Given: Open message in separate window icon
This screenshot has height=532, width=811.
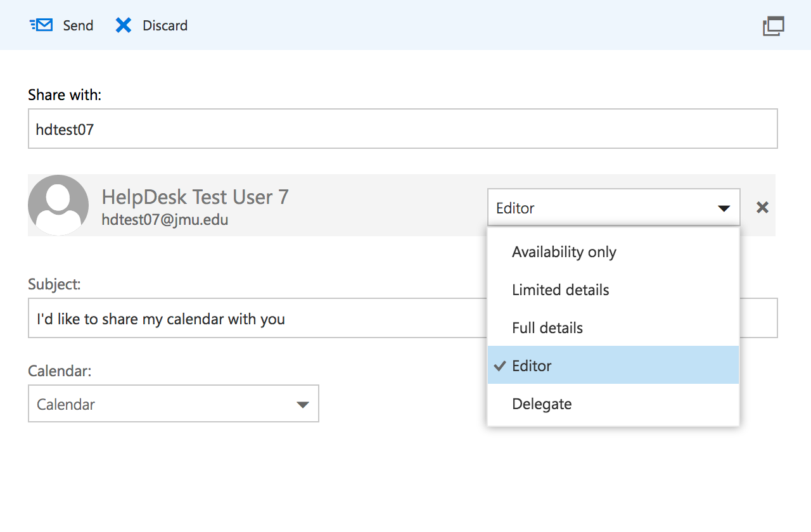Looking at the screenshot, I should pos(773,26).
